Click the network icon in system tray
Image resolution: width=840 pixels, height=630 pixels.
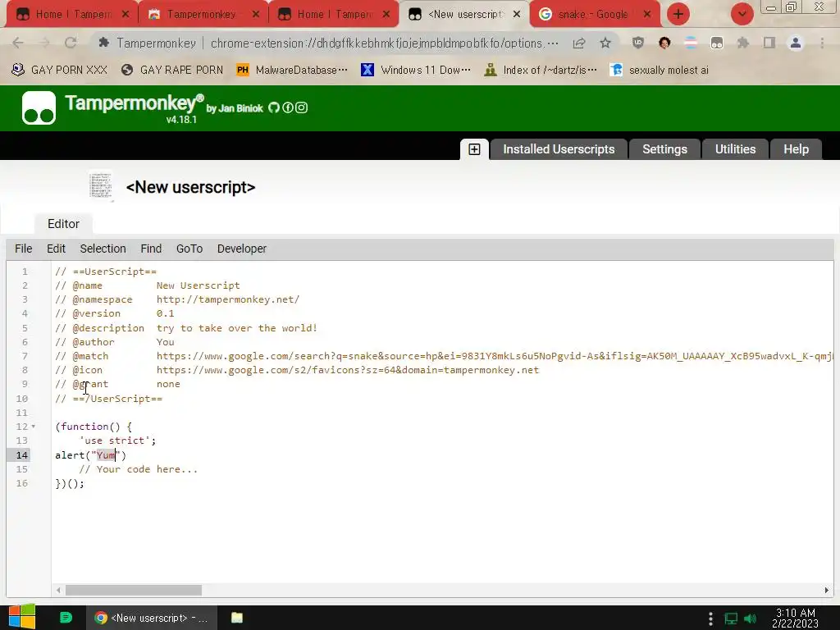pyautogui.click(x=731, y=619)
